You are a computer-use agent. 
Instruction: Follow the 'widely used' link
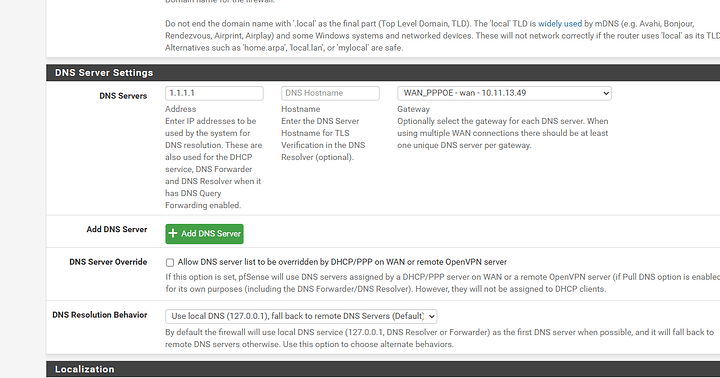tap(560, 23)
